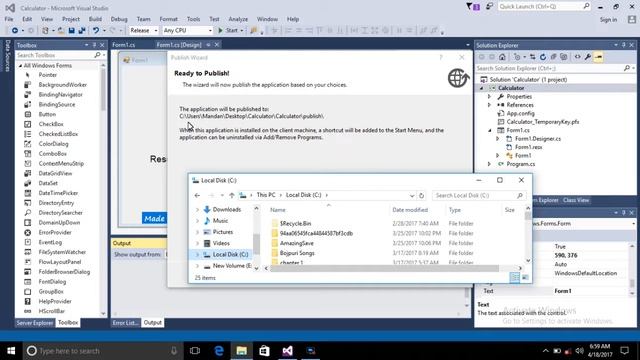
Task: Click the highlighted Preview Selected Items icon
Action: click(x=598, y=57)
